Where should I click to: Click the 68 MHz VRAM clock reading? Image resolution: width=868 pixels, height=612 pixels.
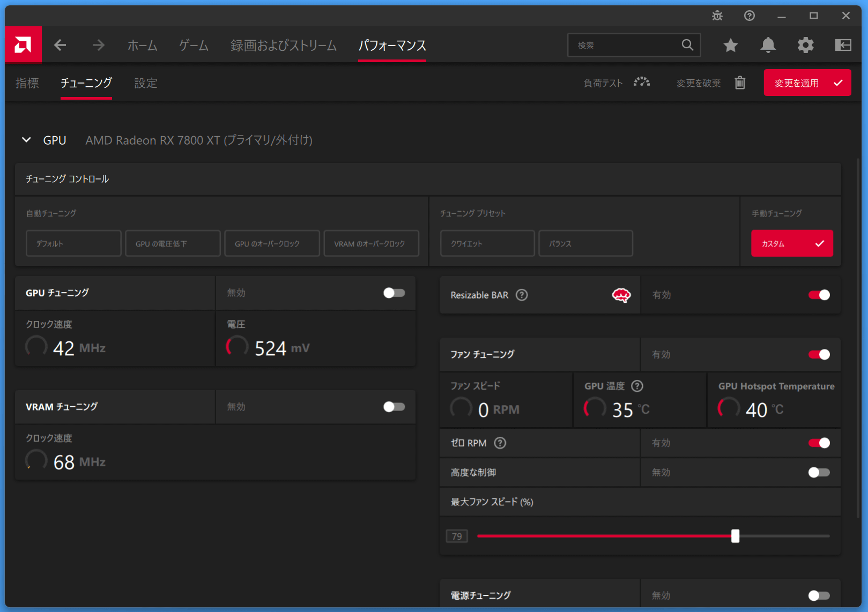pyautogui.click(x=79, y=461)
